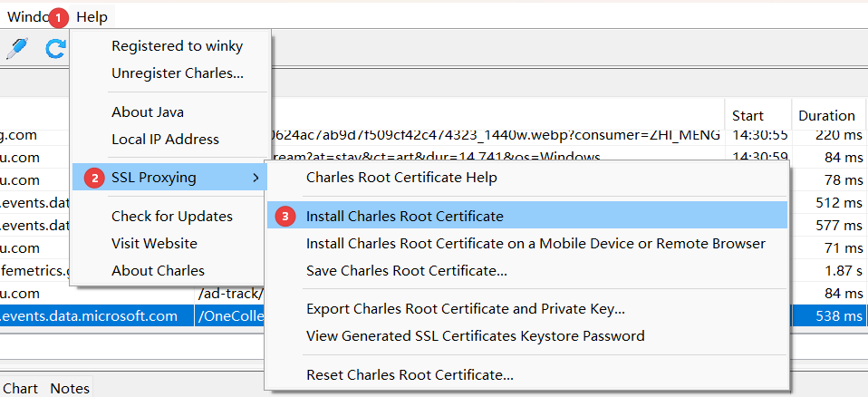Choose Visit Website
The width and height of the screenshot is (868, 397).
[154, 244]
